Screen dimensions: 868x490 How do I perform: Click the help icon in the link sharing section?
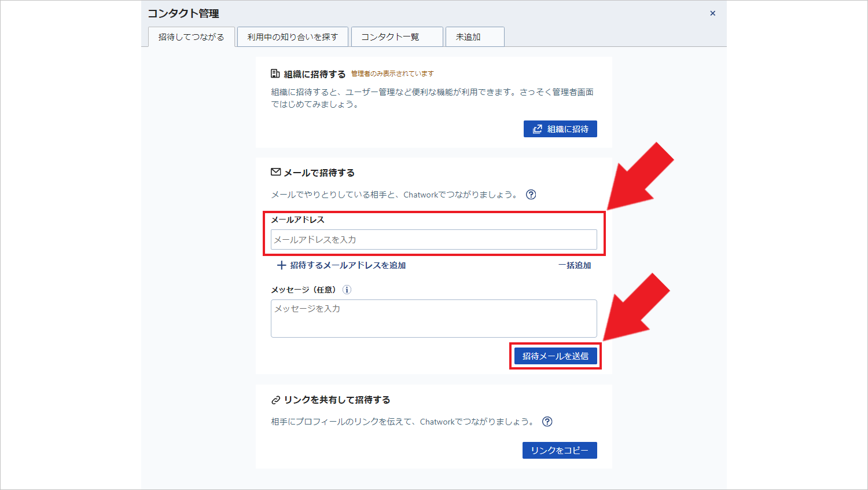(x=547, y=422)
